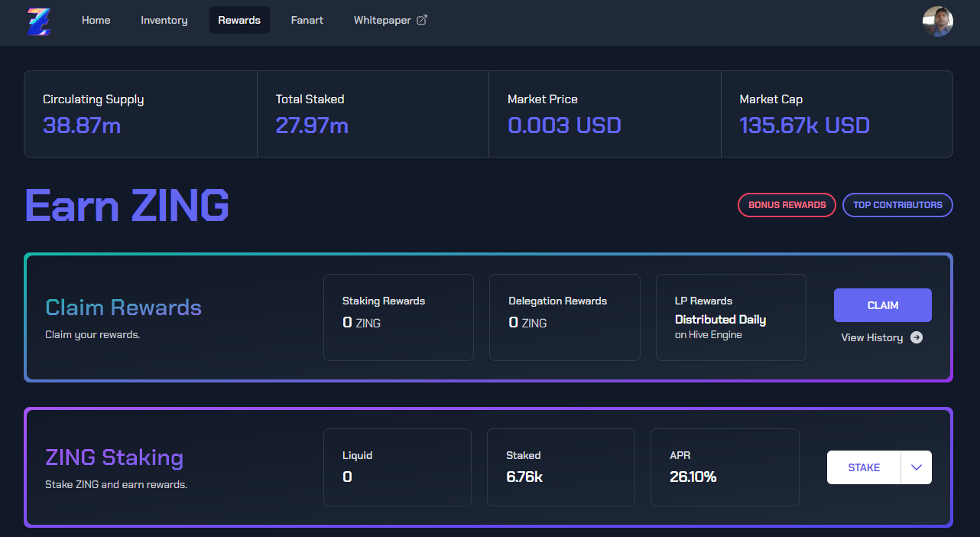
Task: Expand the STAKE dropdown chevron
Action: 917,467
